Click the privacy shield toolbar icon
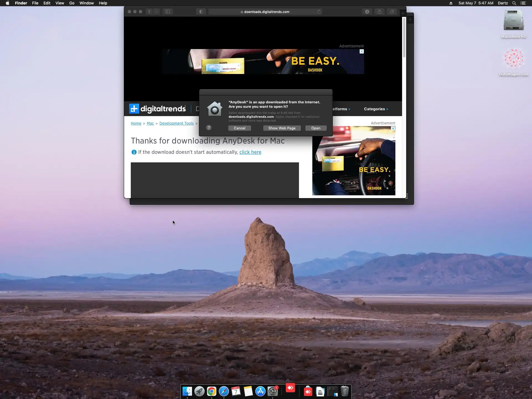 click(201, 12)
